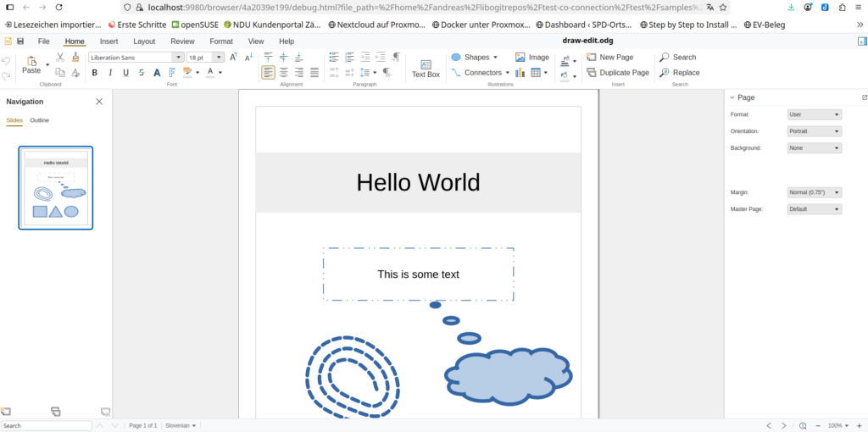Click the Decrease Paragraph Spacing icon

pos(349,73)
